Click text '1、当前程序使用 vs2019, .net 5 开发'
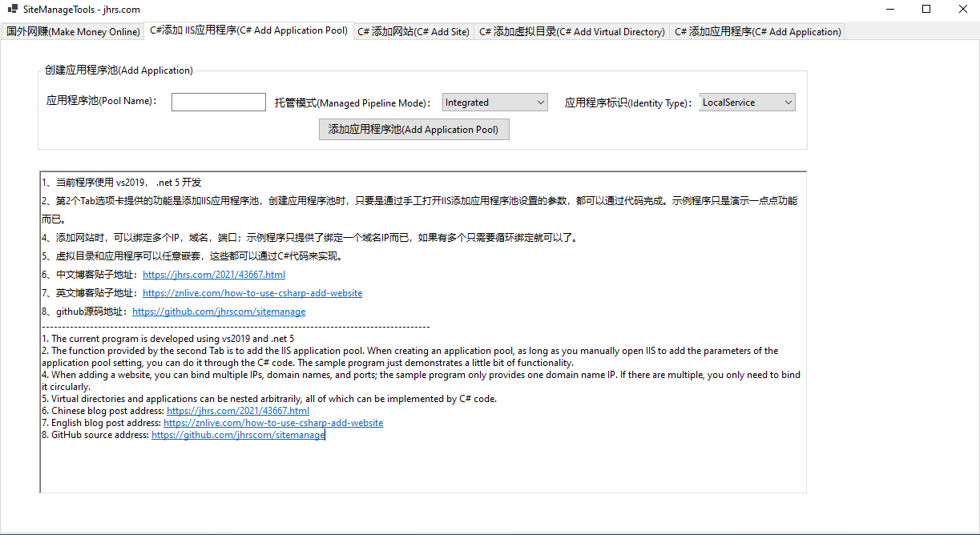 [x=122, y=183]
